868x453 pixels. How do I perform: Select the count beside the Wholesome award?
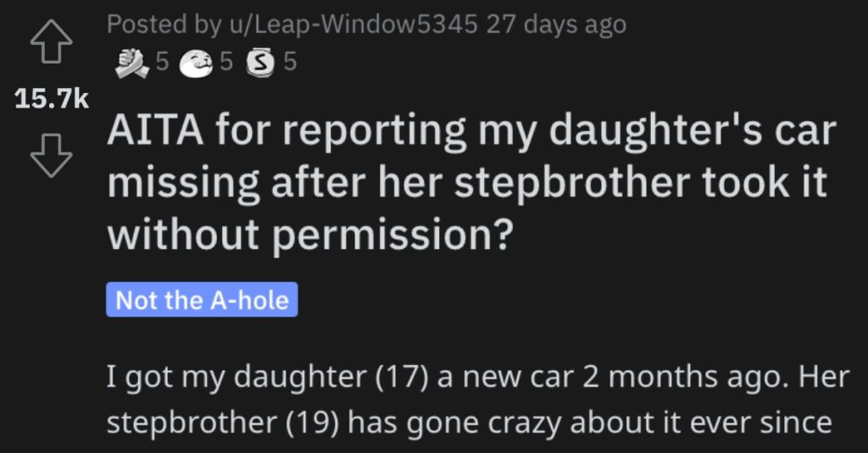click(225, 62)
